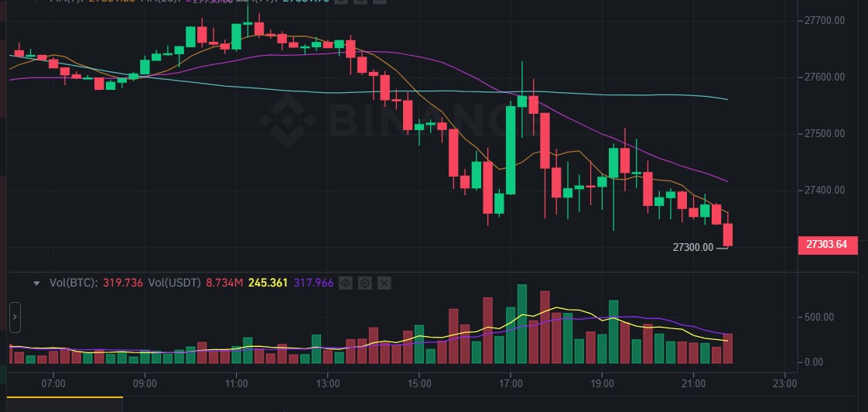
Task: Click the 27300.00 low price marker label
Action: pyautogui.click(x=692, y=248)
